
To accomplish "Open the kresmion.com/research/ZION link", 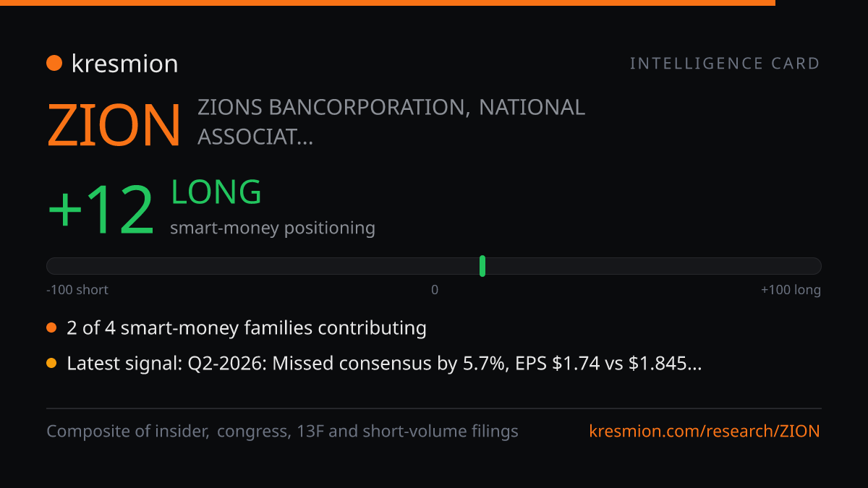I will [705, 432].
